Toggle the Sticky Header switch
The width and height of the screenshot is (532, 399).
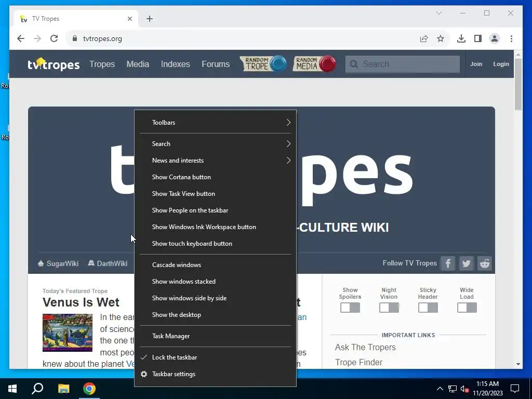[x=428, y=308]
